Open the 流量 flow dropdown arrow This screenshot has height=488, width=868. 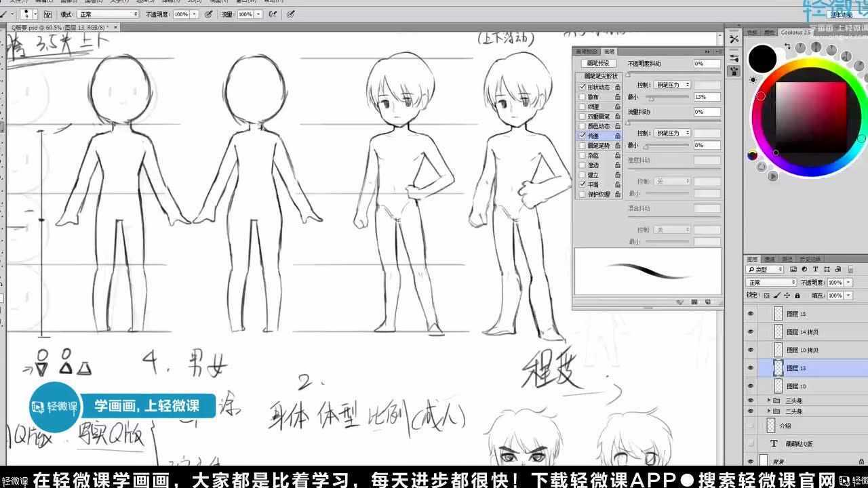coord(258,14)
